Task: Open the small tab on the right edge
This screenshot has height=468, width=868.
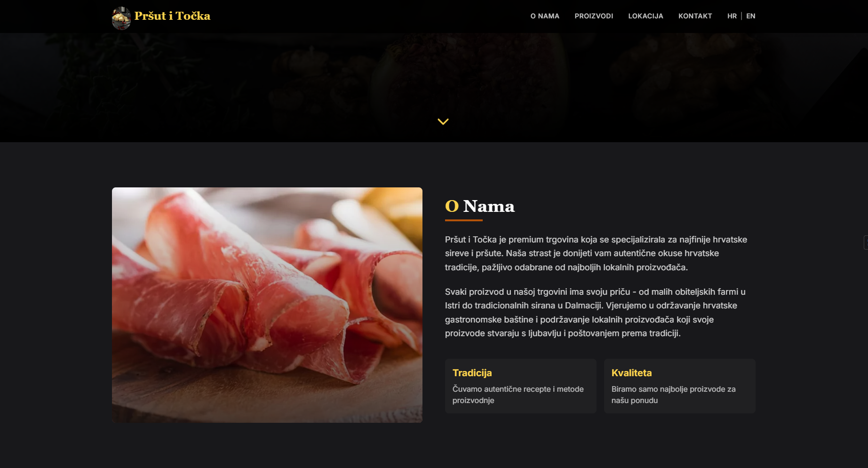Action: pos(866,242)
